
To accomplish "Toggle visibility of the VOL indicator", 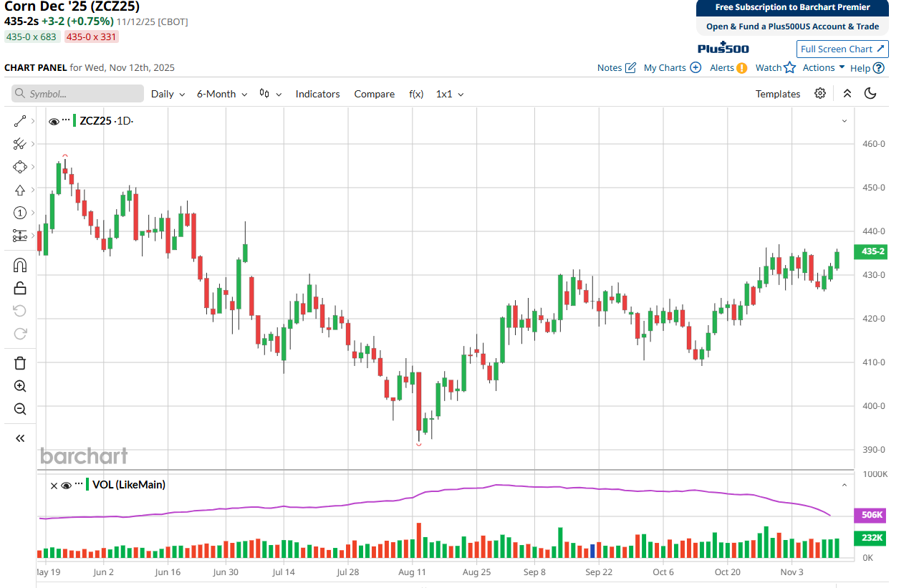I will [67, 485].
